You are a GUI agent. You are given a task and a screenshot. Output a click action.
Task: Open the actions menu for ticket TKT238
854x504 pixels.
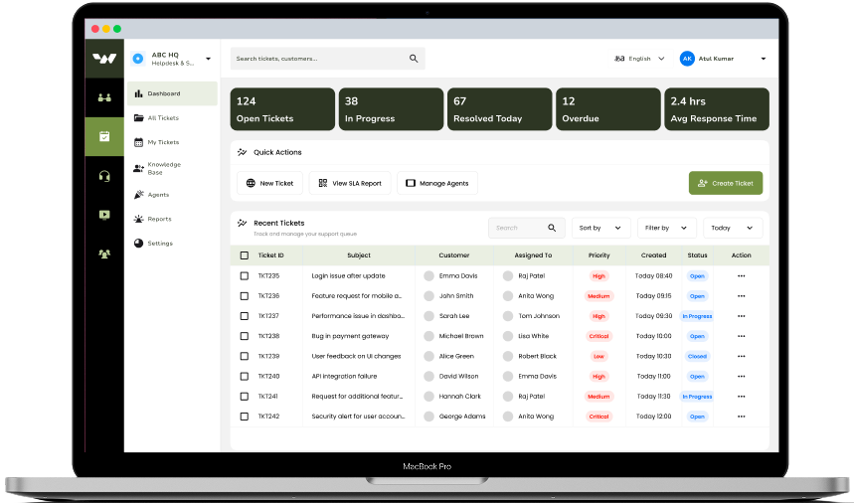[x=742, y=336]
